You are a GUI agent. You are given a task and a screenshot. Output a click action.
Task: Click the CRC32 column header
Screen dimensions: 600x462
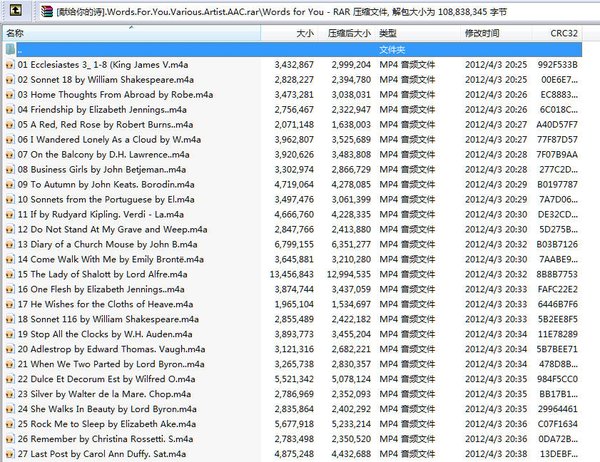(x=564, y=33)
